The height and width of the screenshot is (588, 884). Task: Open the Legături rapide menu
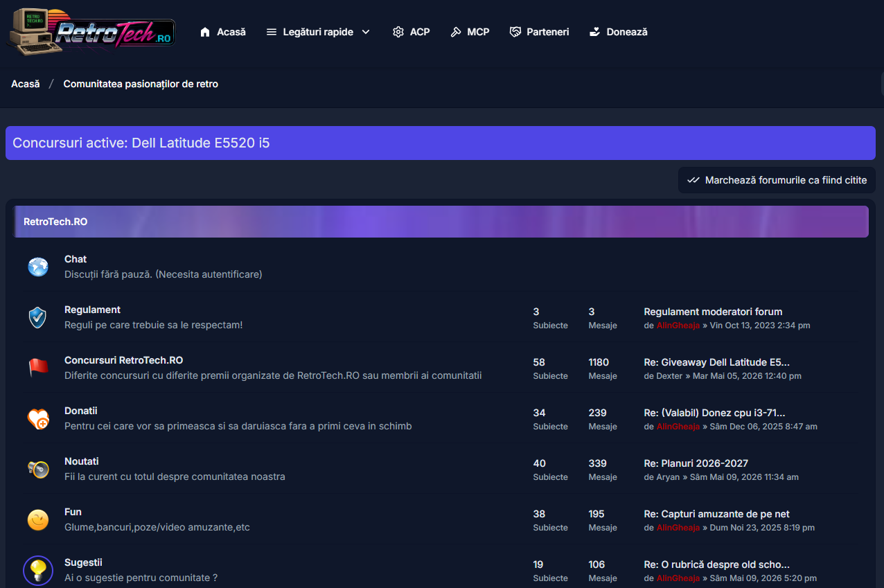(319, 32)
